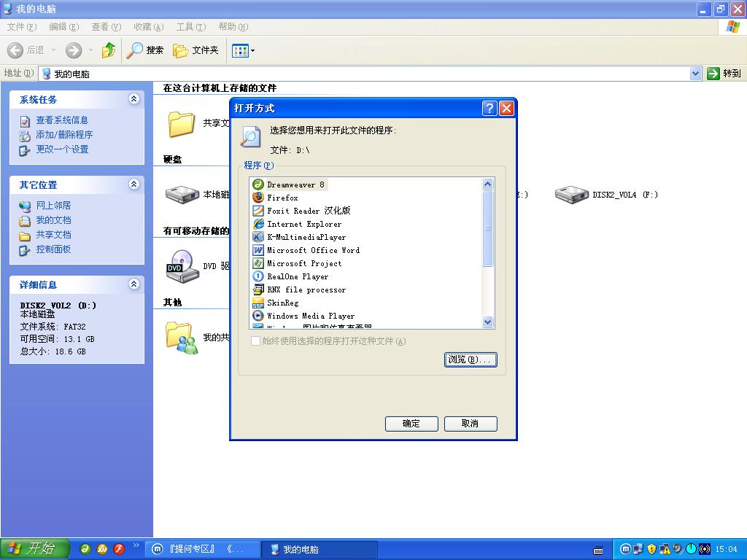
Task: Open the 查看系统信息 link
Action: point(62,120)
